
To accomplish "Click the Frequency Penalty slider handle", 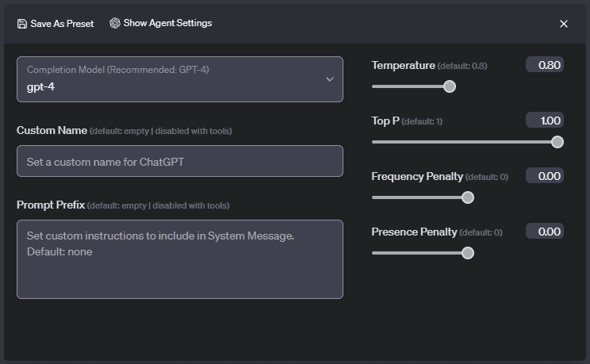I will coord(468,197).
